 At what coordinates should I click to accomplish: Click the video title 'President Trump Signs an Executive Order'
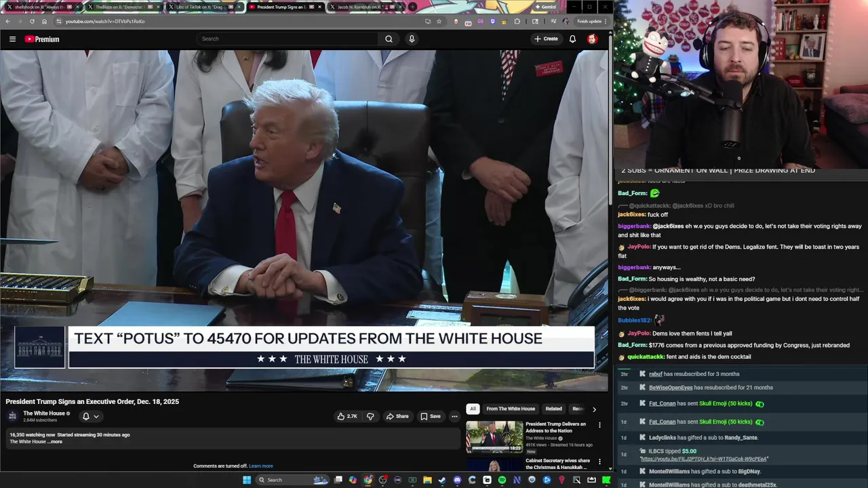click(x=92, y=402)
